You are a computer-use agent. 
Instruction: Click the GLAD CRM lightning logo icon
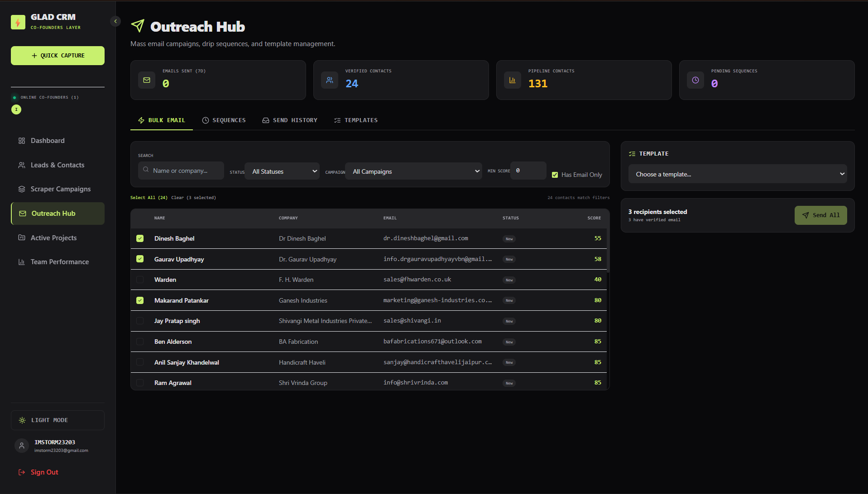(18, 22)
